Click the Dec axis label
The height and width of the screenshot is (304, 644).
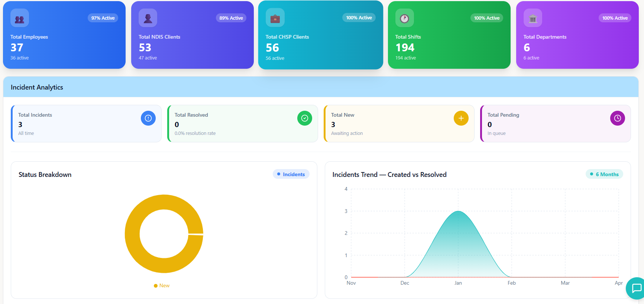click(x=405, y=283)
